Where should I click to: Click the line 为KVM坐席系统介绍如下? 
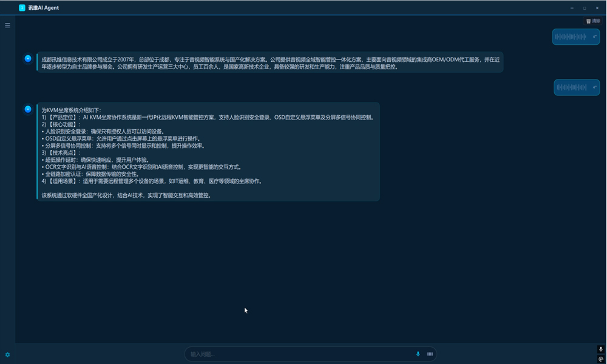[x=71, y=110]
